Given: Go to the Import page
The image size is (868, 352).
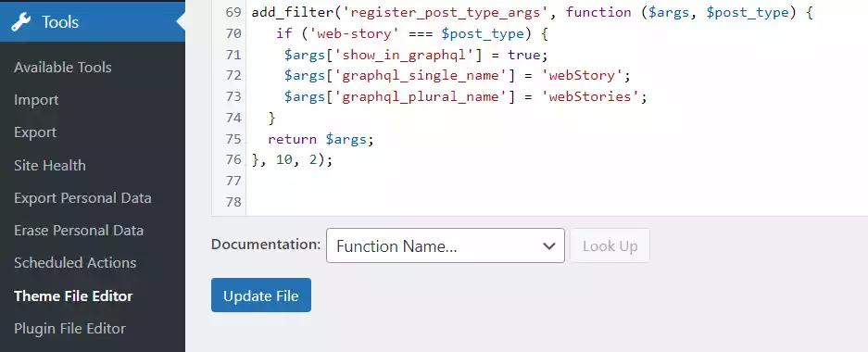Looking at the screenshot, I should point(36,100).
